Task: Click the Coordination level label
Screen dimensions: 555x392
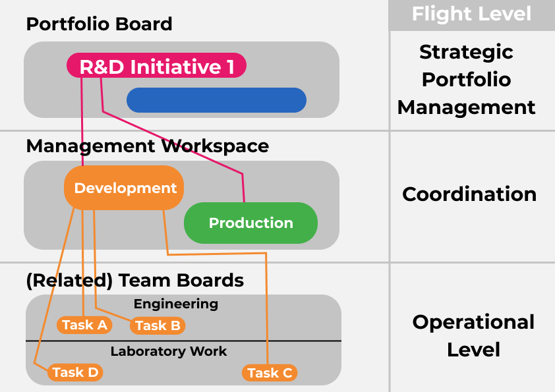Action: click(469, 194)
